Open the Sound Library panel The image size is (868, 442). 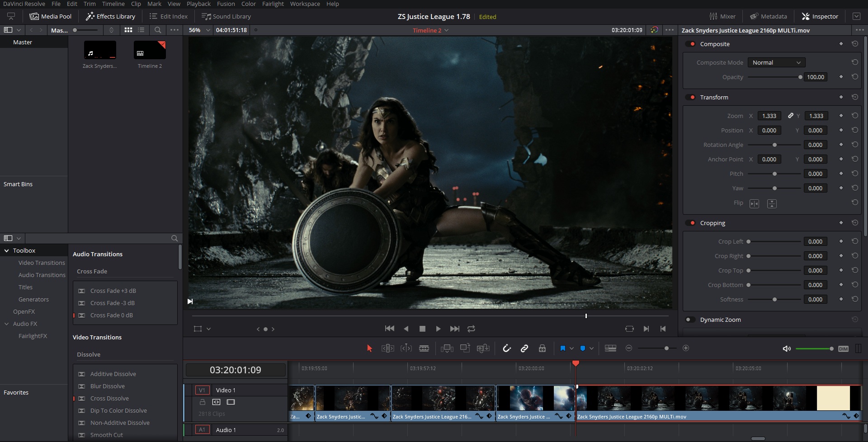[x=226, y=16]
